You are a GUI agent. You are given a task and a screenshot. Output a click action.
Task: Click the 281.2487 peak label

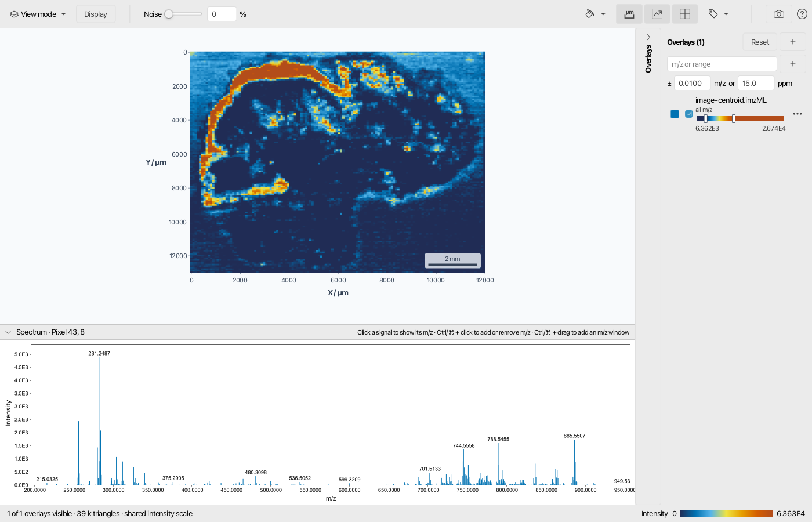[x=99, y=353]
